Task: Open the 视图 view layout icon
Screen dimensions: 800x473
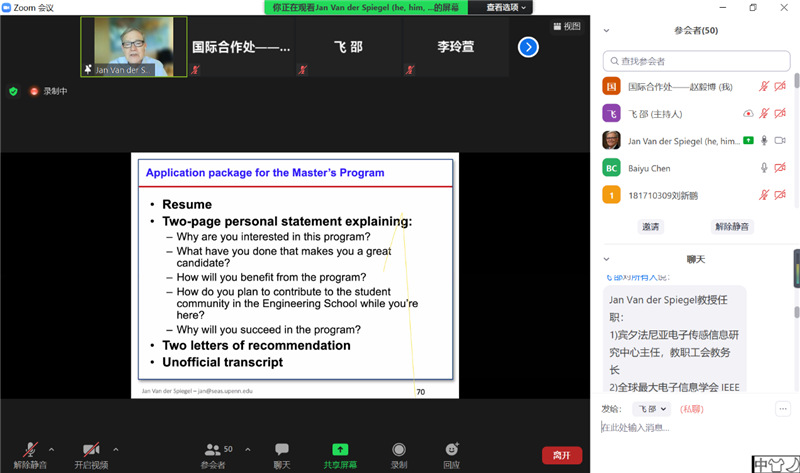Action: [x=566, y=27]
